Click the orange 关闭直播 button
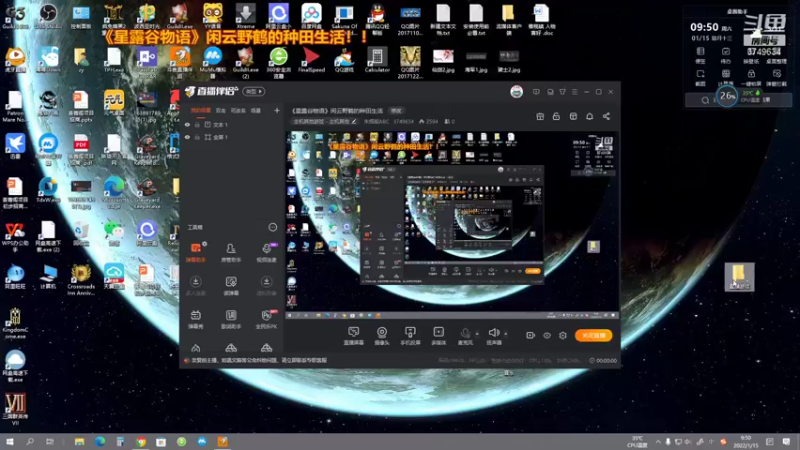 [x=593, y=335]
